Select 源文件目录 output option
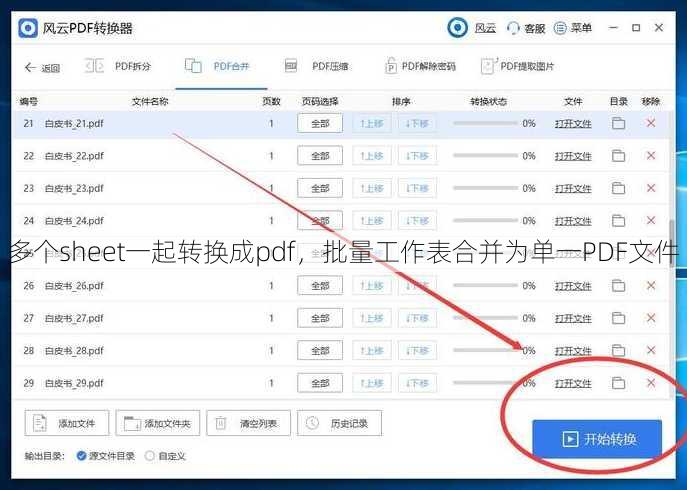The width and height of the screenshot is (687, 490). [x=106, y=456]
